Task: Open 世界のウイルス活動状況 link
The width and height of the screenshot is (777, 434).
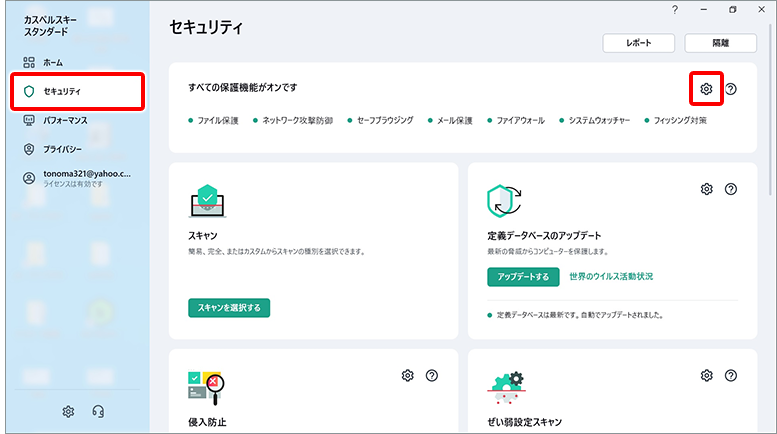Action: click(611, 276)
